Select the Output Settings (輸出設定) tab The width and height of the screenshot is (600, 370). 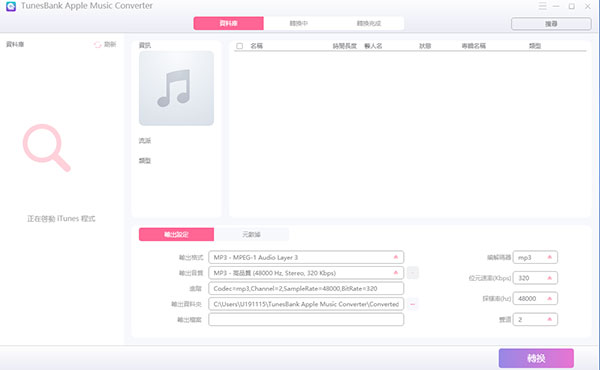click(176, 234)
